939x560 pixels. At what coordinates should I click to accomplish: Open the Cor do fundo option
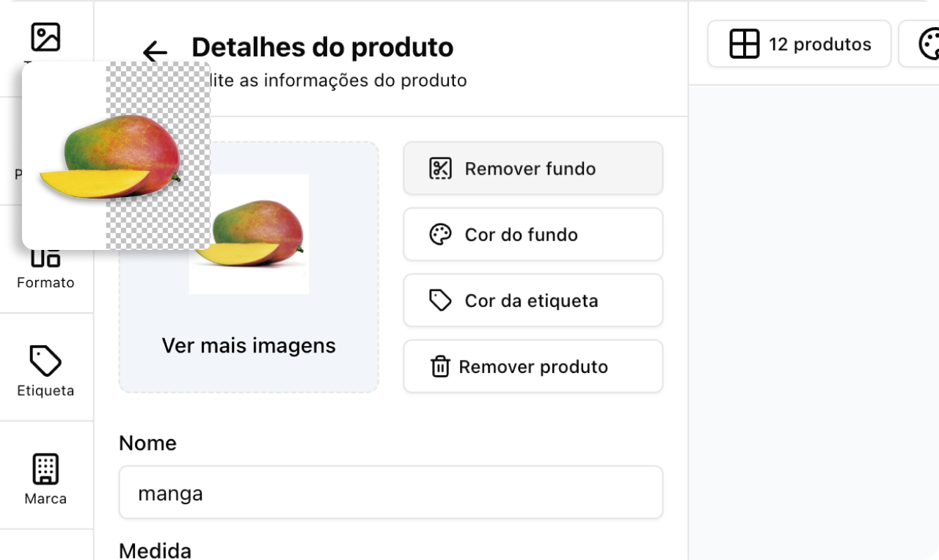(x=533, y=235)
